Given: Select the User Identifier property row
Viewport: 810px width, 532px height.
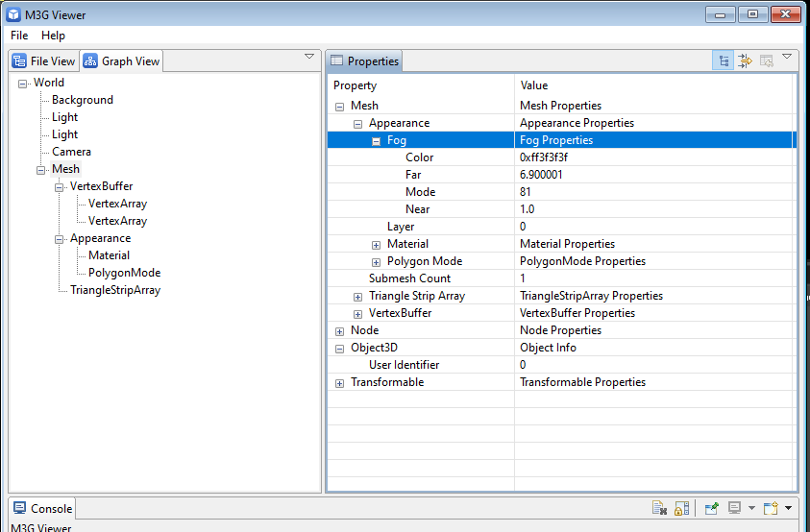Looking at the screenshot, I should pos(562,365).
